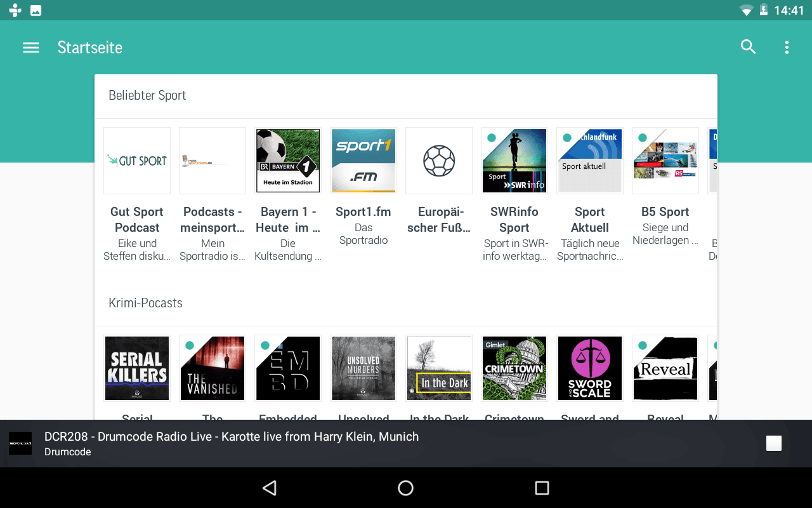Open the Serial Killers podcast cover
Viewport: 812px width, 508px height.
click(x=137, y=368)
